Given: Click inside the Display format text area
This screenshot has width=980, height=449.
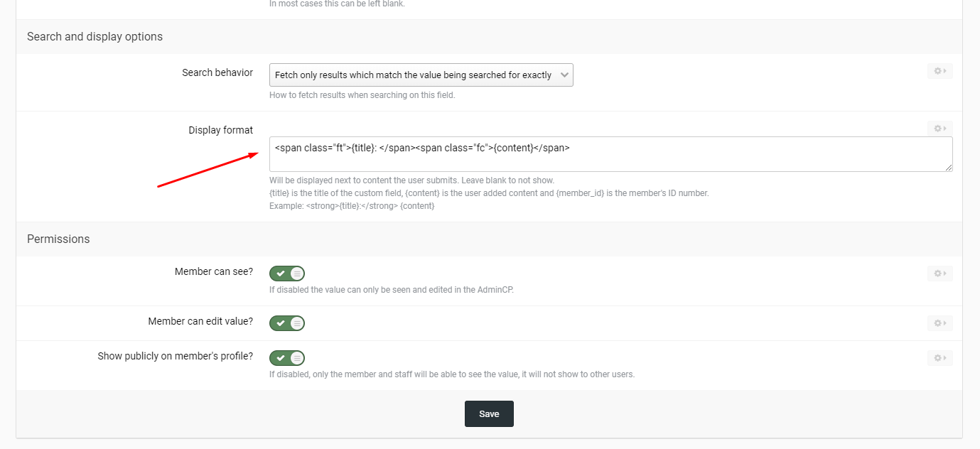Looking at the screenshot, I should [610, 154].
